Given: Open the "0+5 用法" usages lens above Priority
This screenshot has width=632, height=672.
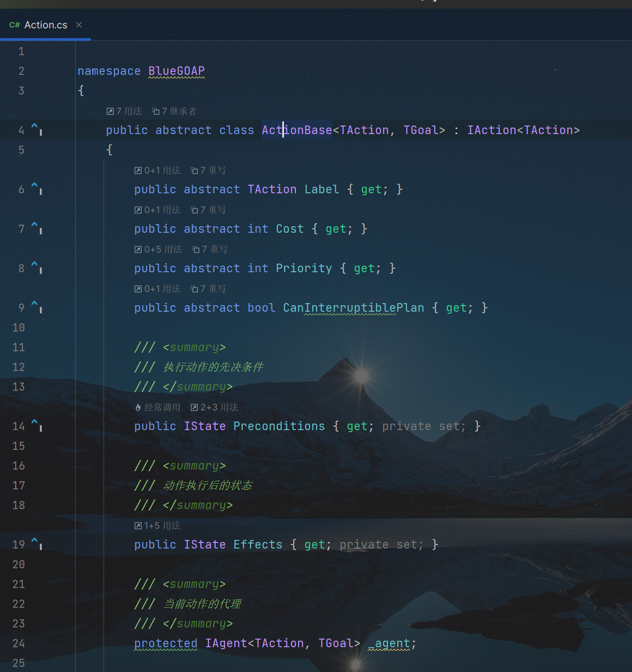Looking at the screenshot, I should (158, 249).
